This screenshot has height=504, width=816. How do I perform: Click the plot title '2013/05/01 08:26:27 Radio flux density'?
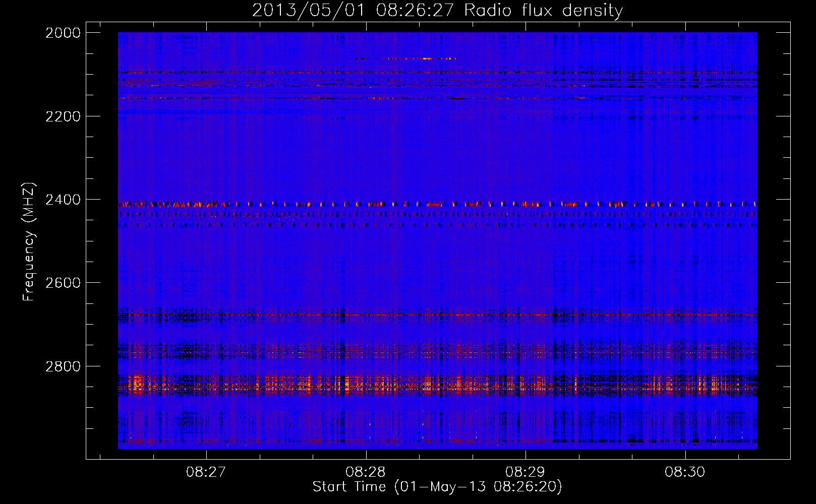pyautogui.click(x=437, y=10)
